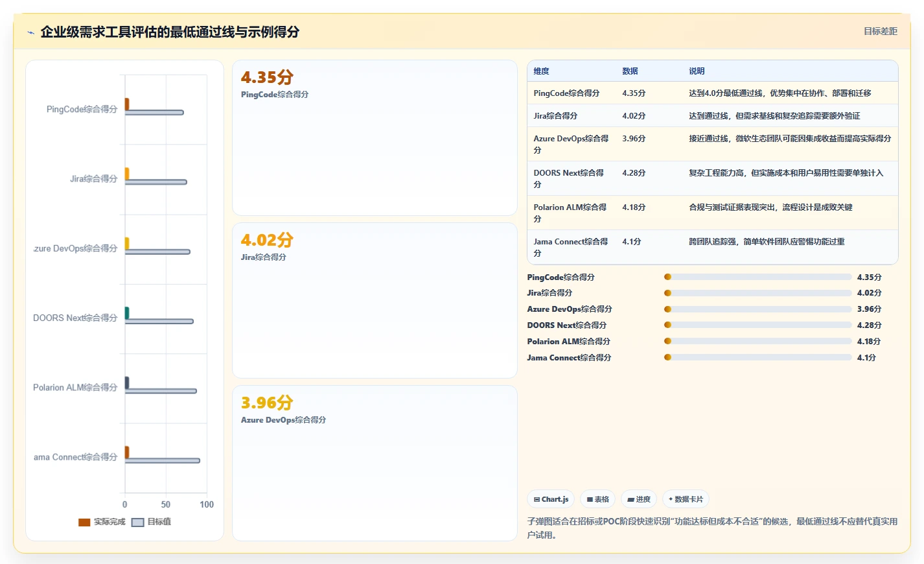
Task: Click the DOORS Next progress bar showing 4.28分
Action: coord(758,325)
